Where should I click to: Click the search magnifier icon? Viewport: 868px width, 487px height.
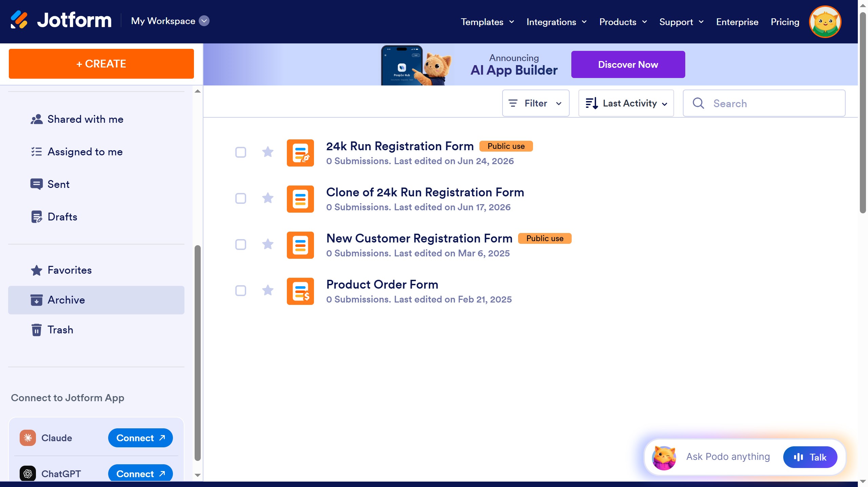coord(698,103)
